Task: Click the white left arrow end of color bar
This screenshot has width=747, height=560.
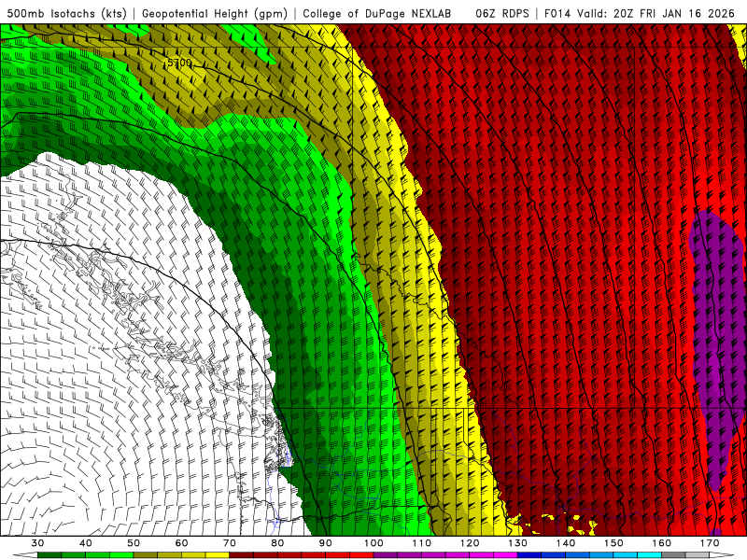Action: 25,555
